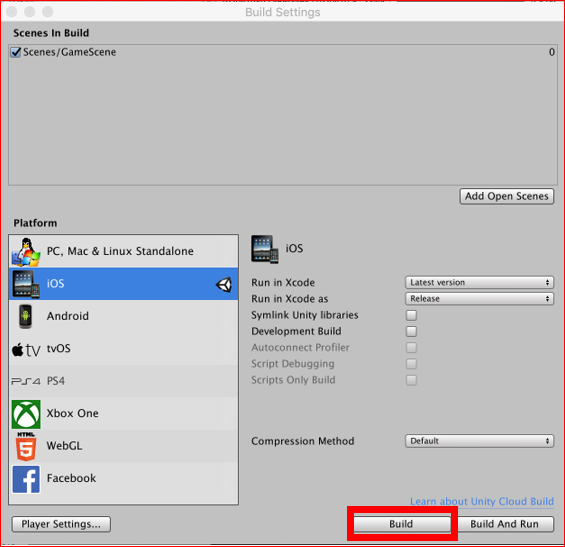This screenshot has width=565, height=547.
Task: Click the PS4 logo icon
Action: 26,381
